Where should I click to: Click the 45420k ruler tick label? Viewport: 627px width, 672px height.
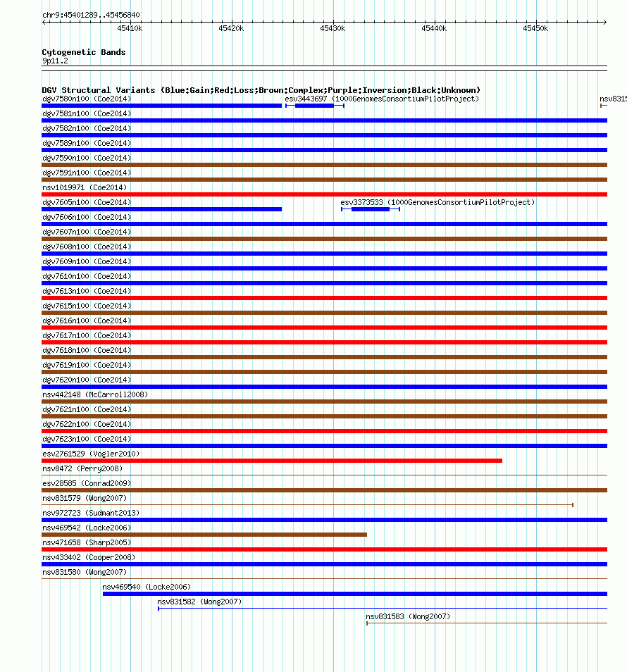[x=231, y=28]
